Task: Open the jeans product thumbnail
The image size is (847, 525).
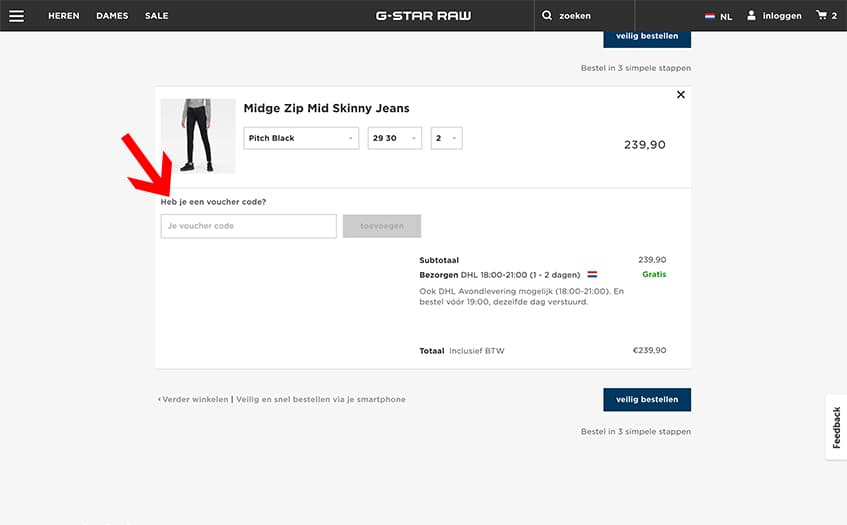Action: pyautogui.click(x=198, y=135)
